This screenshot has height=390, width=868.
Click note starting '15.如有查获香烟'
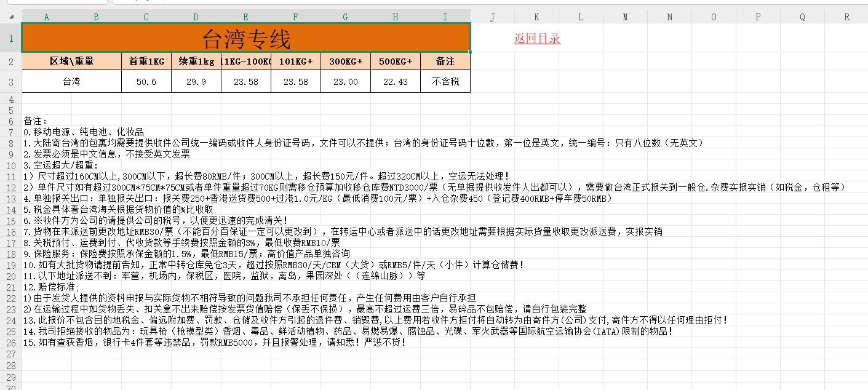[x=215, y=342]
